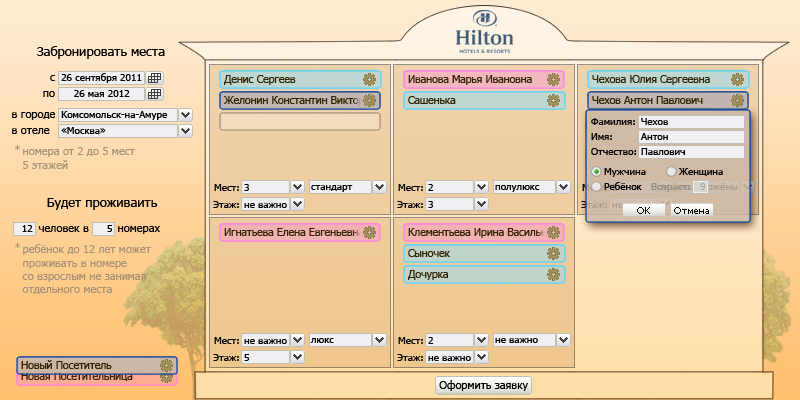Click gear icon next to Денис Сергеев
Viewport: 800px width, 400px height.
[x=369, y=79]
